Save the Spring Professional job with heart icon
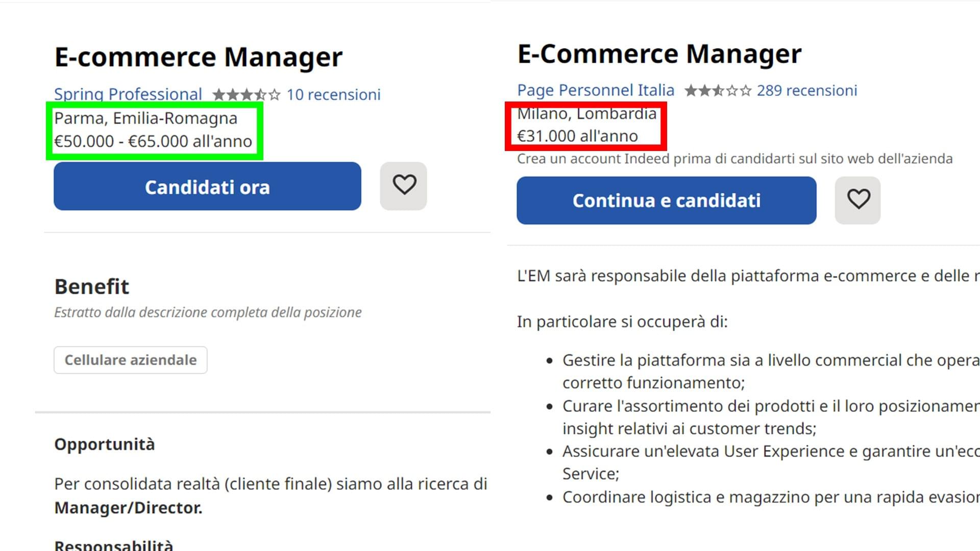Viewport: 980px width, 551px height. tap(404, 186)
